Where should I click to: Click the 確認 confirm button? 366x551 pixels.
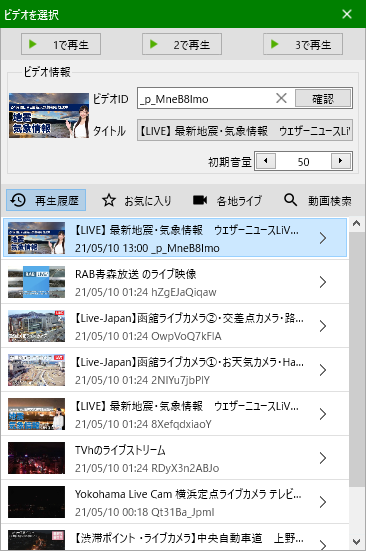[x=323, y=98]
